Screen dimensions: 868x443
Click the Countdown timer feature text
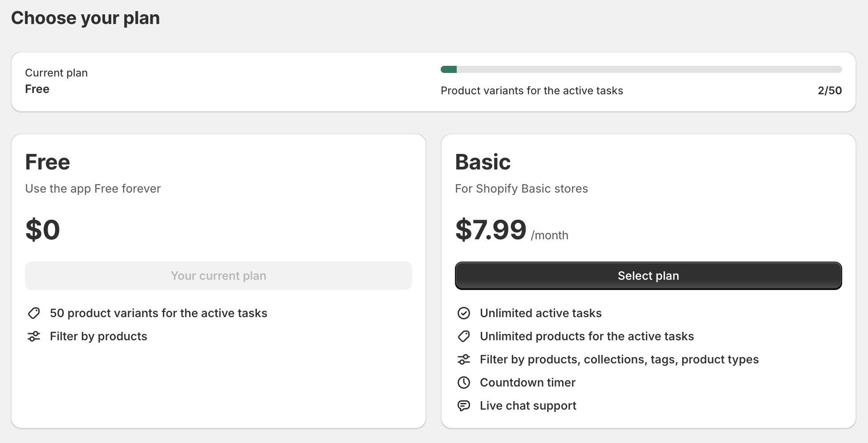[527, 383]
